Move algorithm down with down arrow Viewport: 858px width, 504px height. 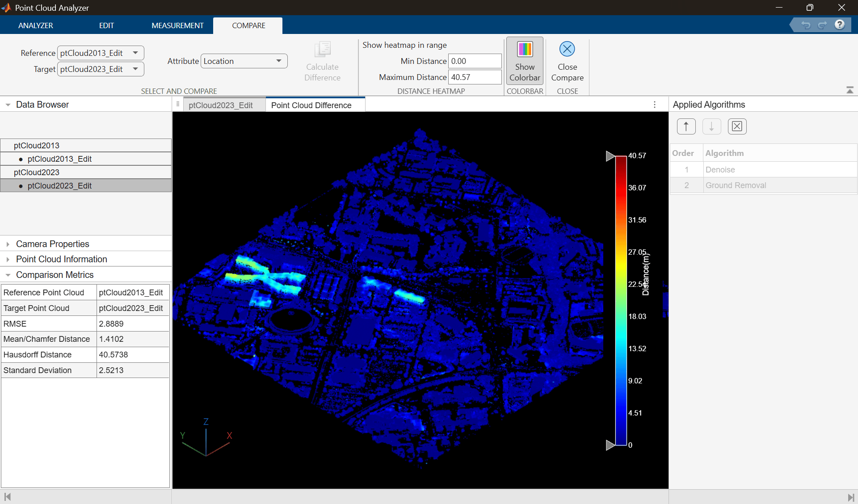point(711,126)
